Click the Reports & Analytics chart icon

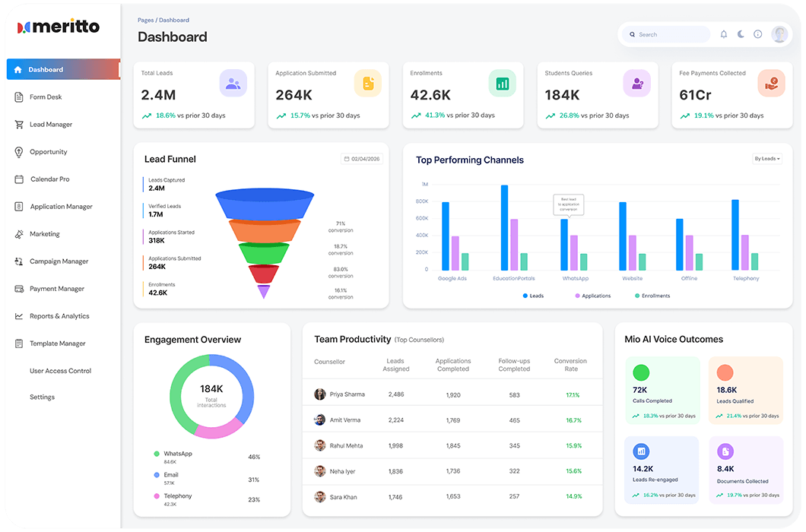point(19,316)
